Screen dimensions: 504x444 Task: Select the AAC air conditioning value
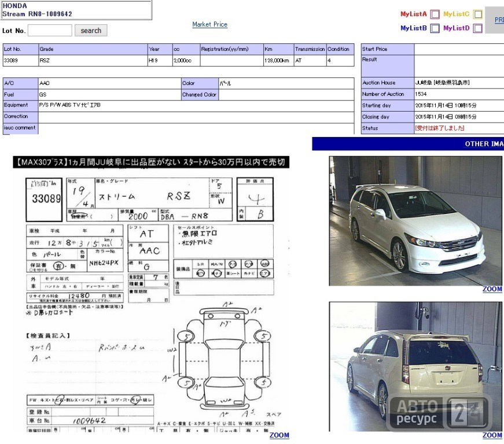click(45, 83)
